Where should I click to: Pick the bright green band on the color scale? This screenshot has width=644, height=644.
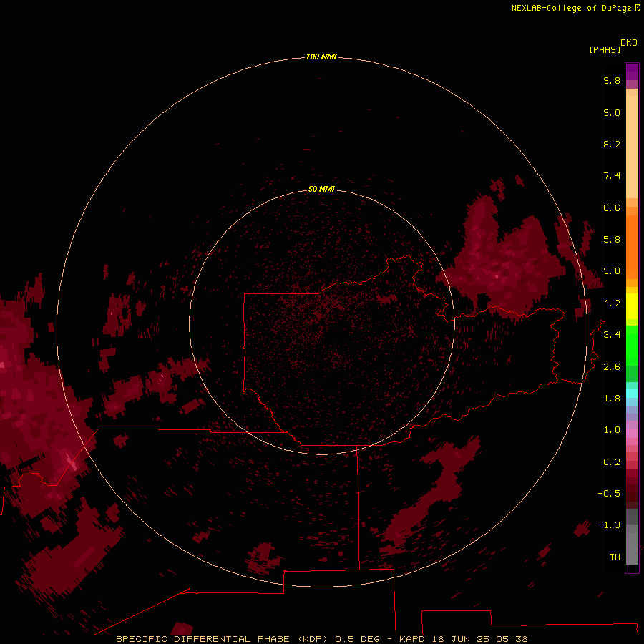tap(632, 346)
